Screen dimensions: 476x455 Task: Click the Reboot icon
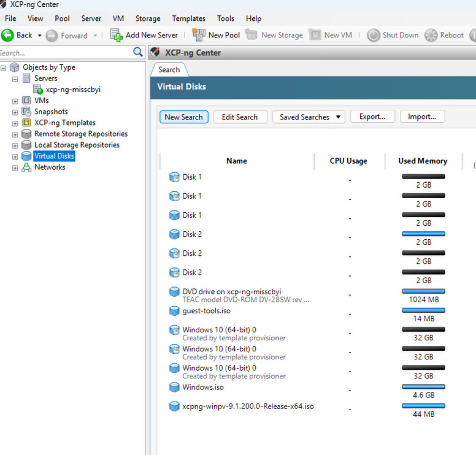coord(431,35)
